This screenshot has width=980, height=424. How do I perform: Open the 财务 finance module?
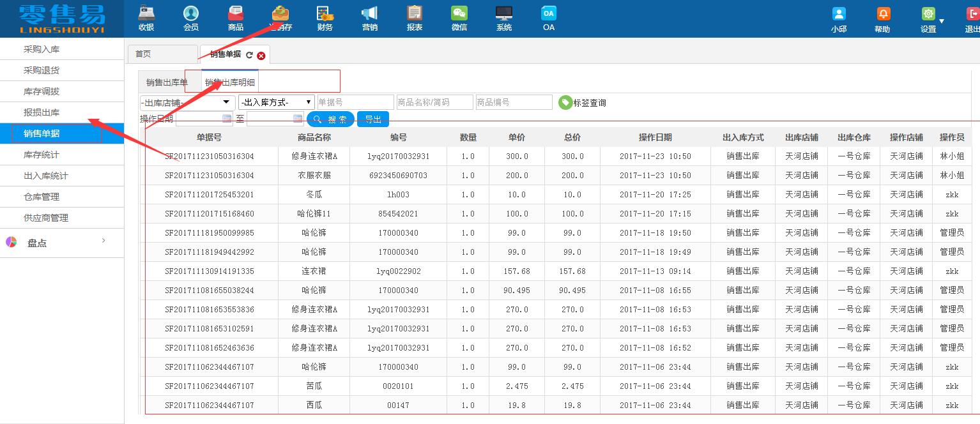325,18
